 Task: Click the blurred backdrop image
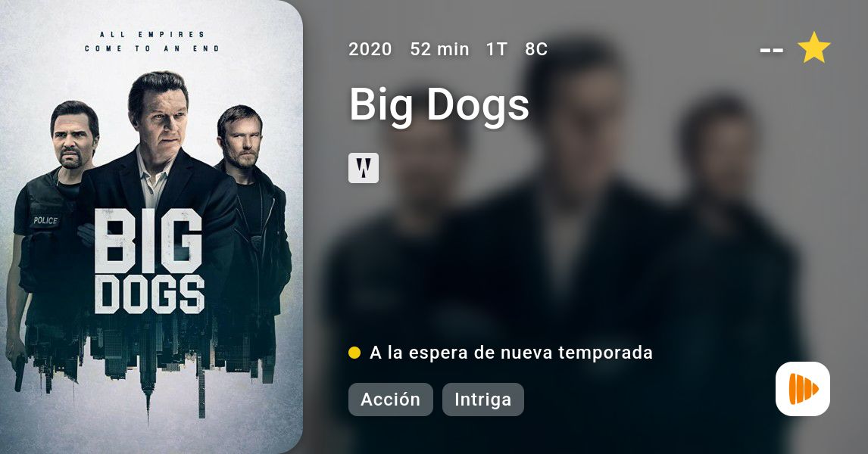(585, 227)
